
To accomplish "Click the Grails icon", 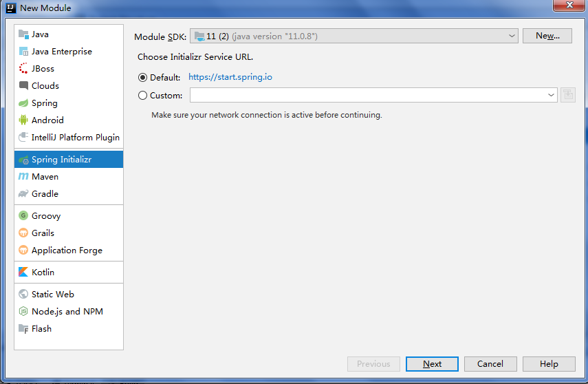I will pos(23,233).
